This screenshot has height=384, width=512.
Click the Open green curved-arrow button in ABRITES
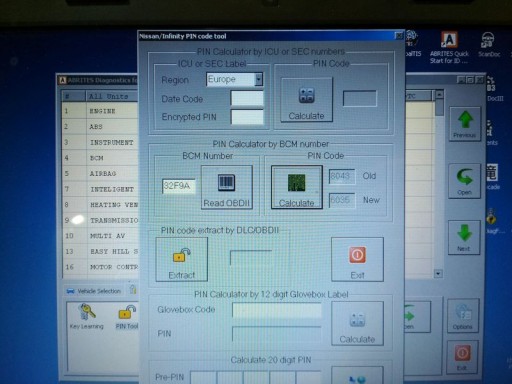point(465,181)
